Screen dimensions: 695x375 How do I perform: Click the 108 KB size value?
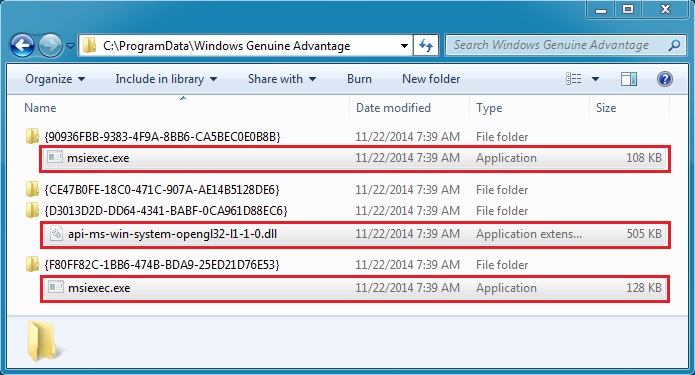[644, 158]
